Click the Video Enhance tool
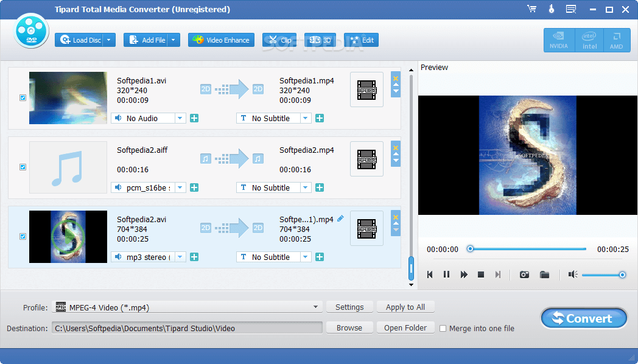The height and width of the screenshot is (364, 638). [x=221, y=40]
